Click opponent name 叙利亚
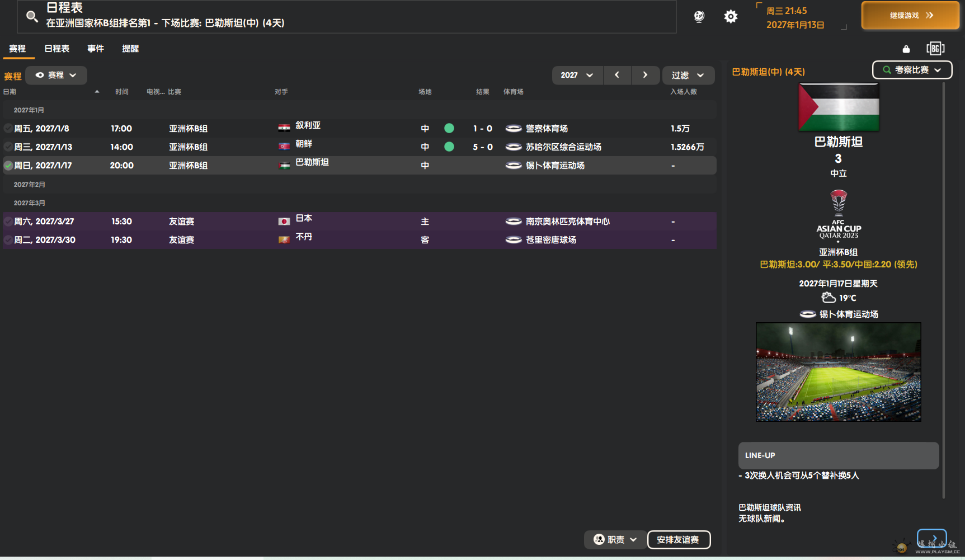Image resolution: width=965 pixels, height=560 pixels. click(x=308, y=125)
